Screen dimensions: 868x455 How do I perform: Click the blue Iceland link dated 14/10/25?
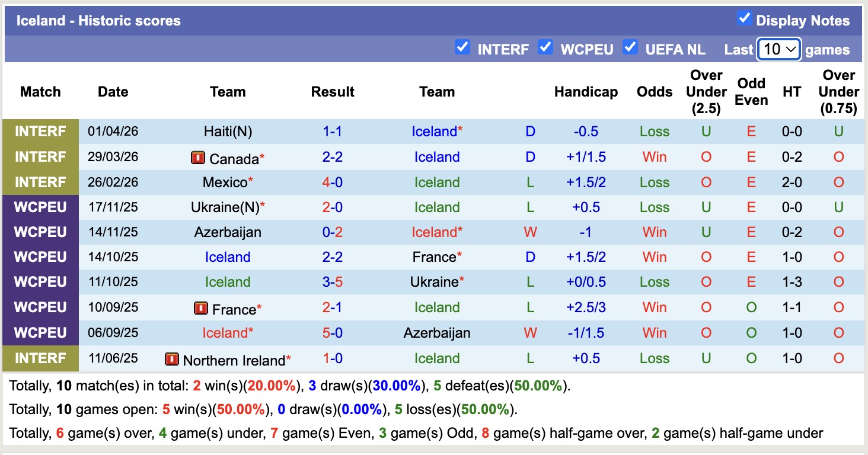(x=228, y=257)
